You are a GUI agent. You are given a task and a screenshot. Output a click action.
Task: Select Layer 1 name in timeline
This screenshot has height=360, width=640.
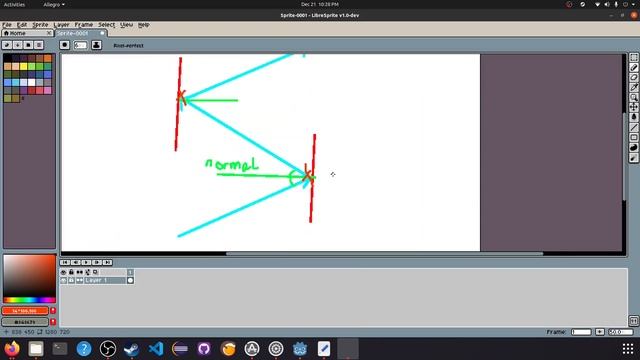(x=105, y=280)
